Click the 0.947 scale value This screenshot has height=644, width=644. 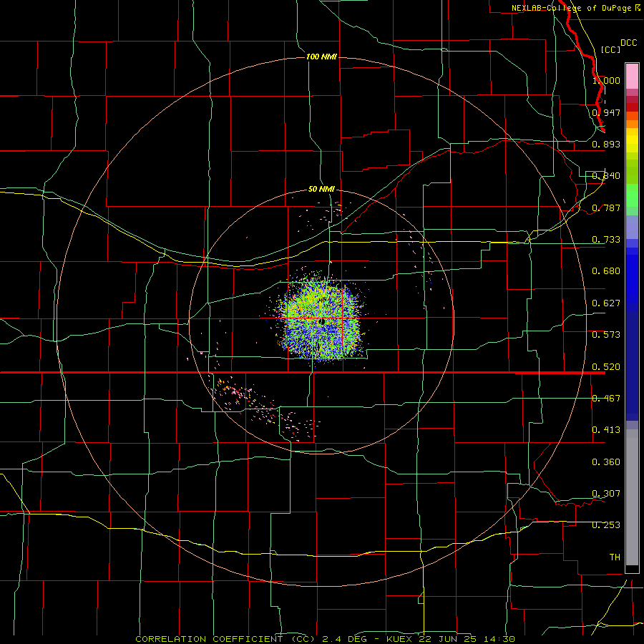pyautogui.click(x=606, y=112)
